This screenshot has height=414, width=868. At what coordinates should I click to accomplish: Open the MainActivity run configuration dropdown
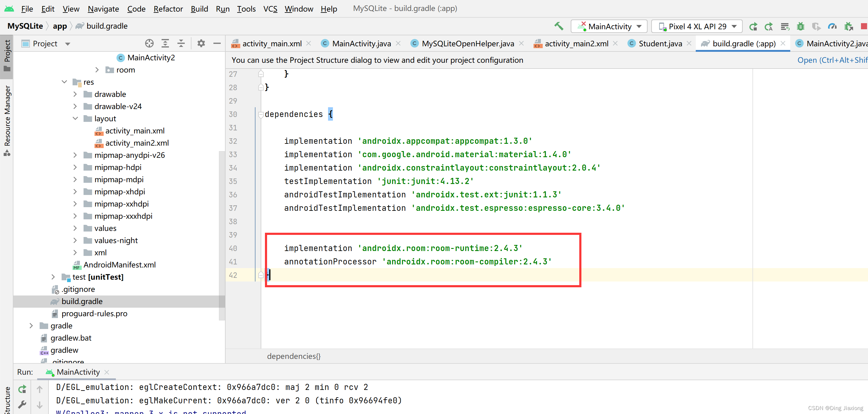pyautogui.click(x=609, y=26)
